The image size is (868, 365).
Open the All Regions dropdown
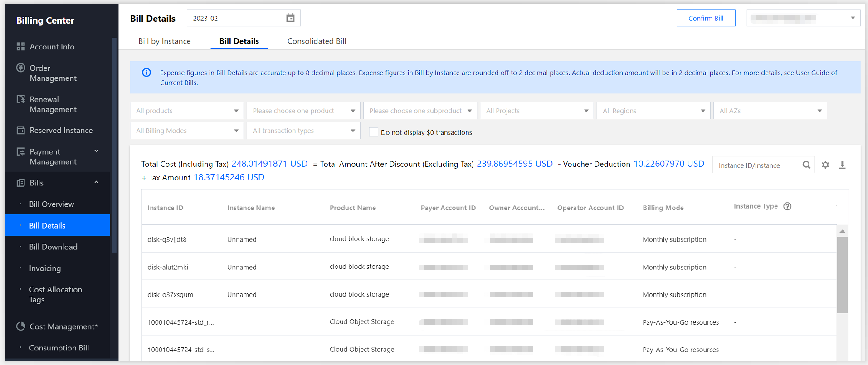coord(653,111)
